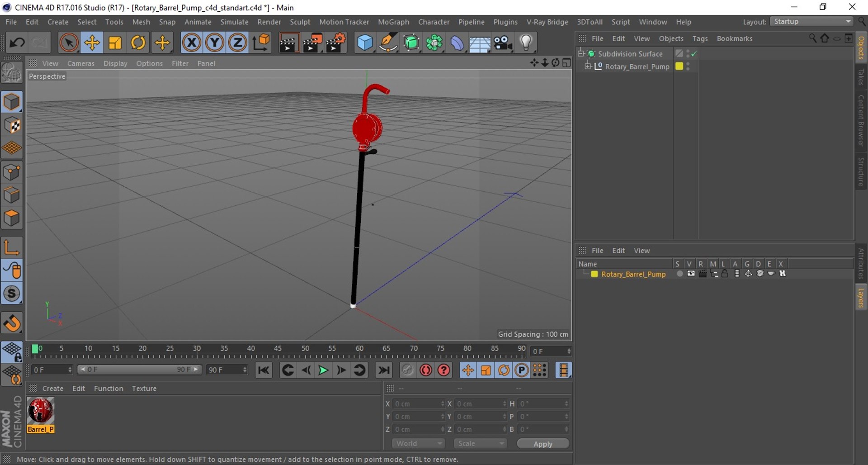Collapse the Subdivision Surface tree node

point(581,53)
